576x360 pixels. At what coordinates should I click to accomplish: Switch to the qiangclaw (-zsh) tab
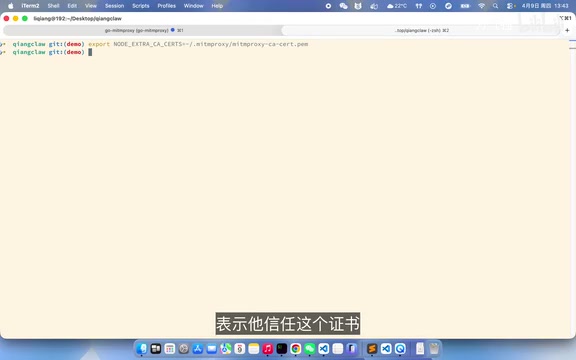pyautogui.click(x=421, y=30)
